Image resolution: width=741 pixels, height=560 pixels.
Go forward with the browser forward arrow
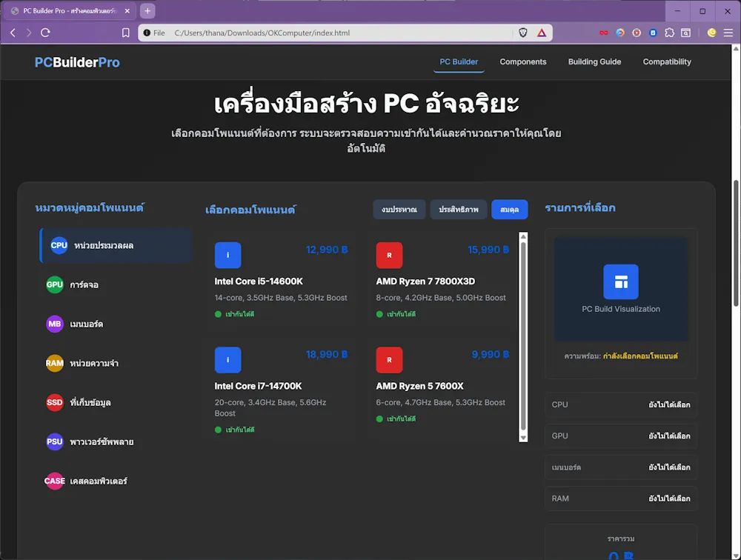click(29, 33)
